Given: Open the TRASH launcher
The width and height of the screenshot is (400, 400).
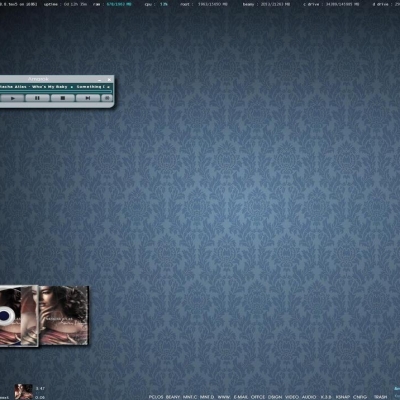Looking at the screenshot, I should (380, 397).
